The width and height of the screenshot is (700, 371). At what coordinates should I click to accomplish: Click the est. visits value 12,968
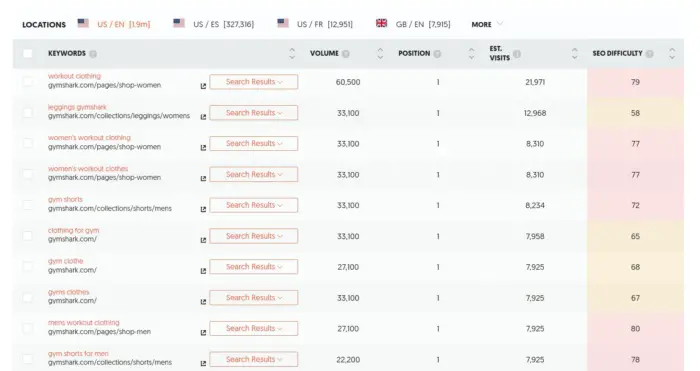[x=535, y=113]
